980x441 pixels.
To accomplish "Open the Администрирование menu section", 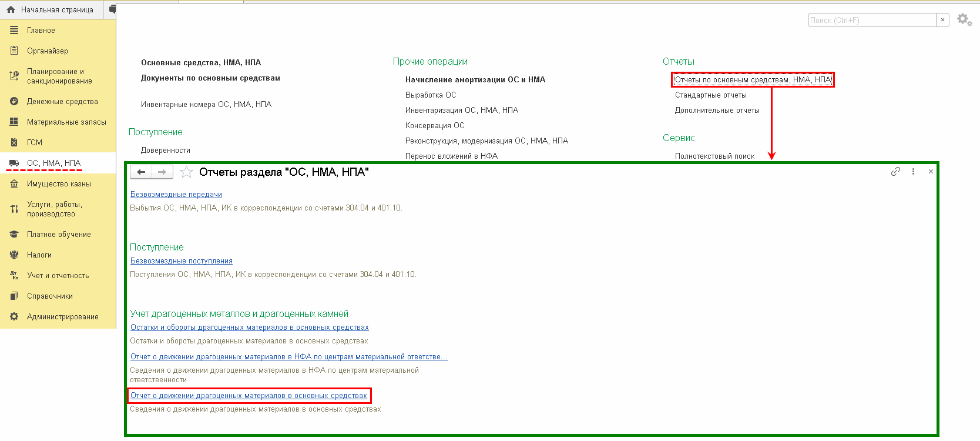I will click(x=63, y=316).
